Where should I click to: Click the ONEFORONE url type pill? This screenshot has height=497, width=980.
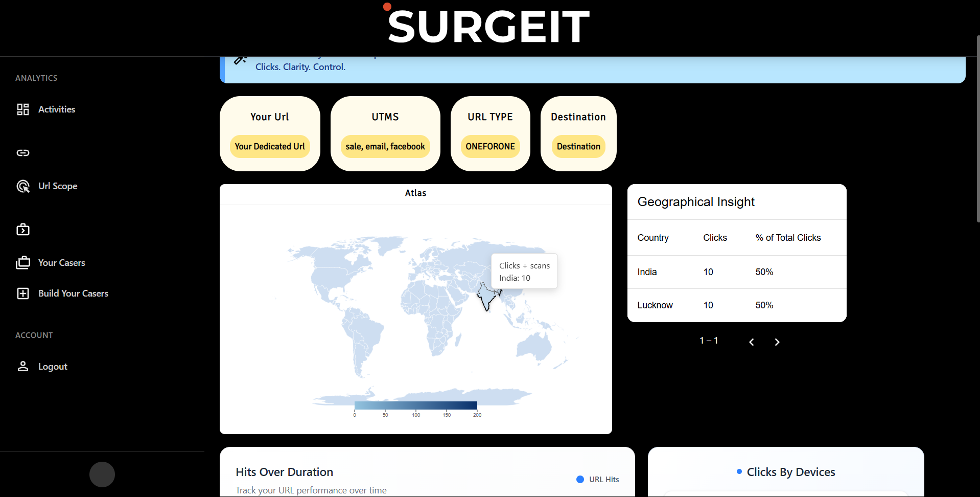(x=490, y=146)
